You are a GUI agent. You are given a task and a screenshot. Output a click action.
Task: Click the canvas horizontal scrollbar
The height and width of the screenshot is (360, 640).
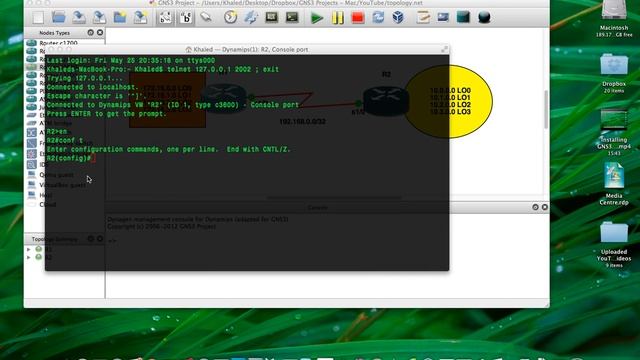tap(334, 198)
